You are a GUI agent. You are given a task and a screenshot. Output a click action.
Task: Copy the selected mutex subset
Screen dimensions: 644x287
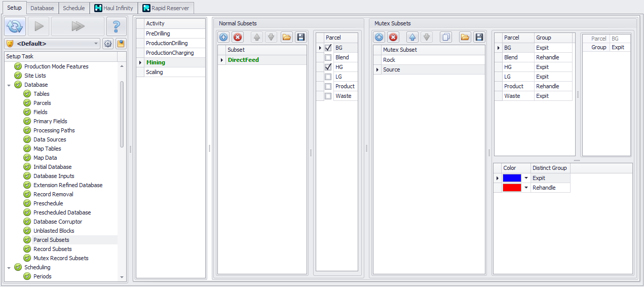(446, 37)
